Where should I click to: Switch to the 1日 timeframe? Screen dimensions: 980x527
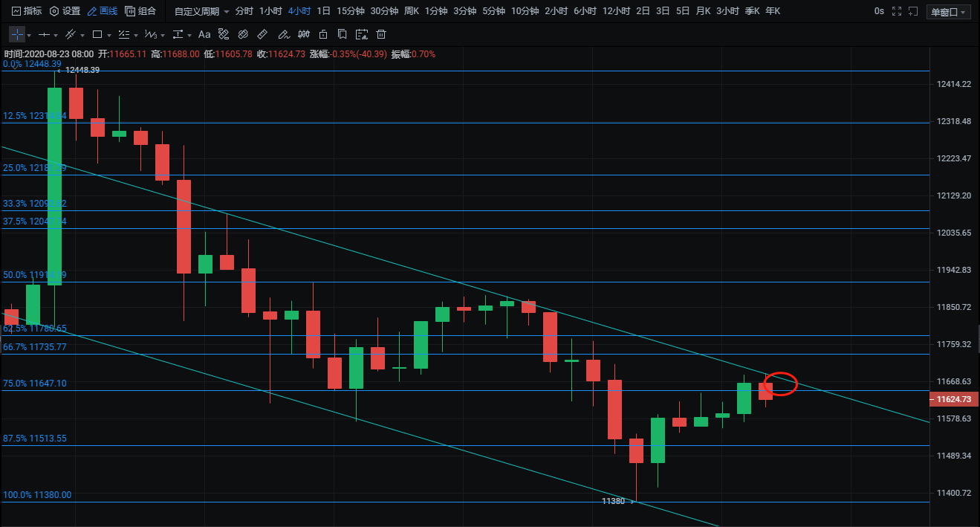pos(323,11)
